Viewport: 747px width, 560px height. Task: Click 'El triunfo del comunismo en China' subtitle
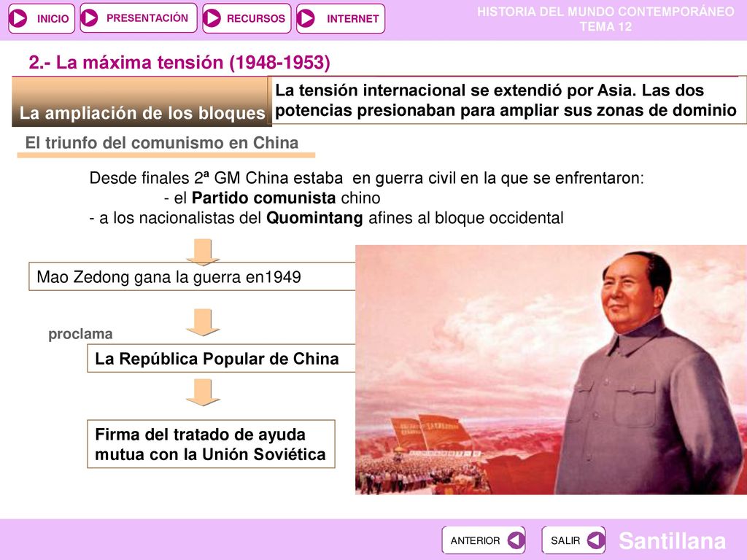click(x=162, y=142)
